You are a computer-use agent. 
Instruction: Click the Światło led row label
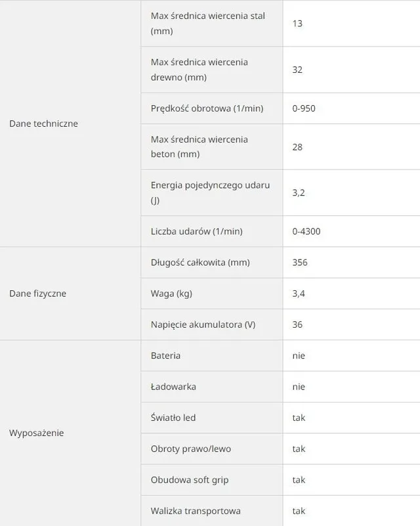click(x=173, y=418)
